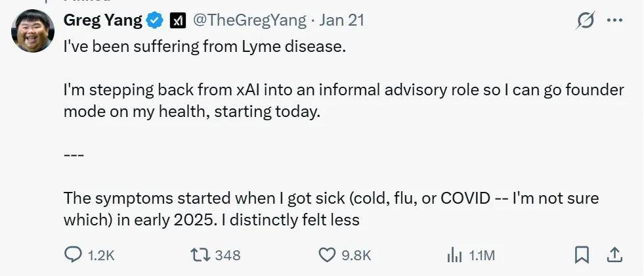Click the 1.1M views count
Screen dimensions: 644x276
coord(481,255)
